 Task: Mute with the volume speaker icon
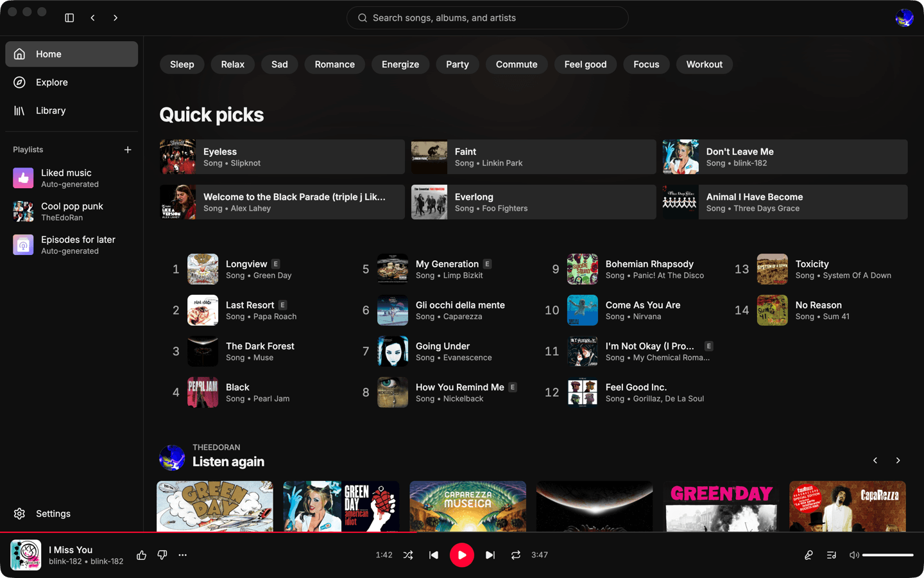coord(854,555)
